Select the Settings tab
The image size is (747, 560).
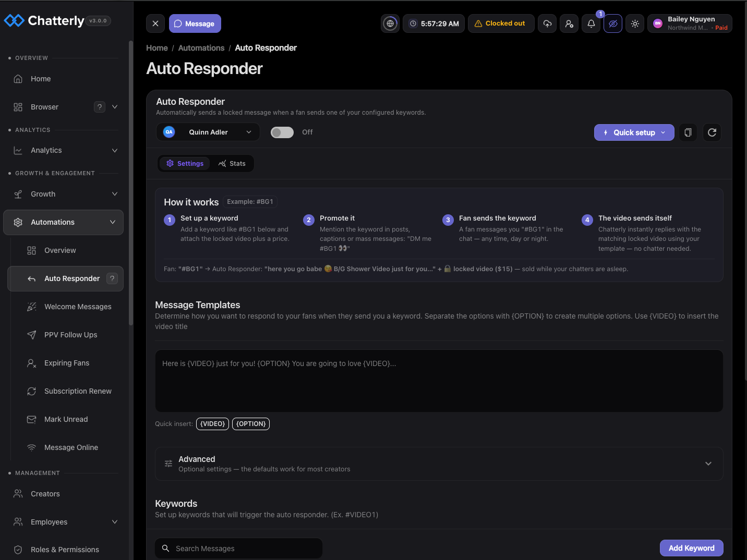click(x=185, y=164)
